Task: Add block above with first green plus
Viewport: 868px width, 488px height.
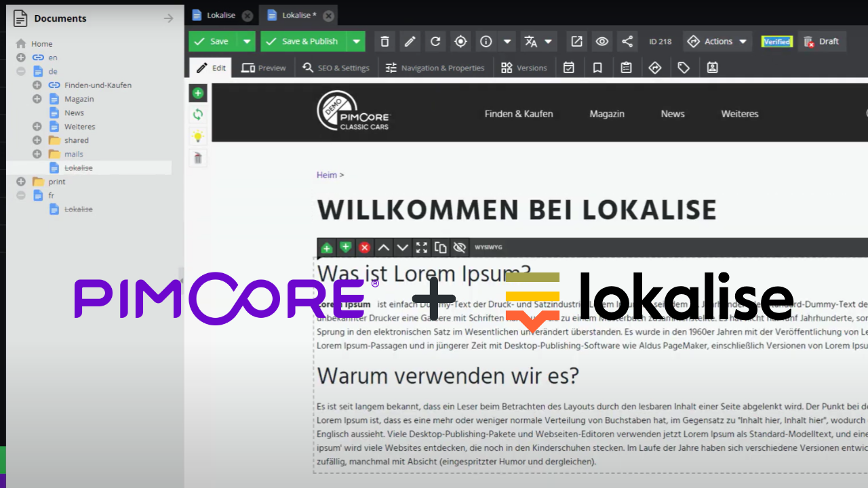Action: [326, 247]
